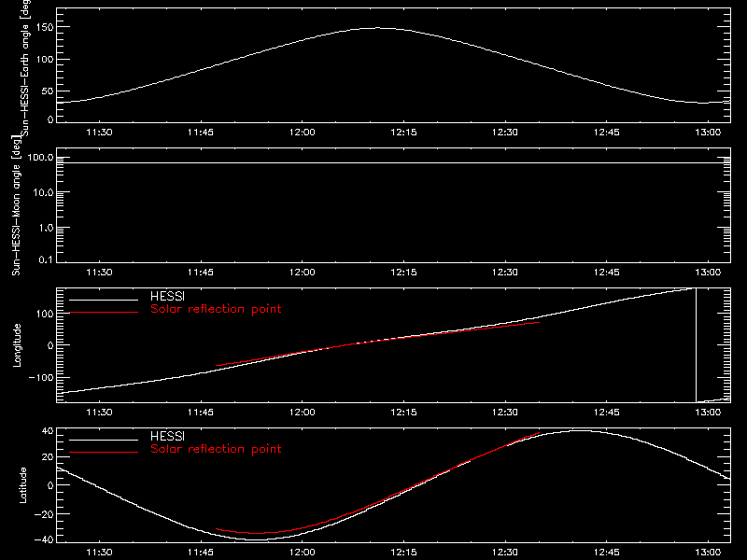Click 12:00 tick under Longitude panel
Viewport: 747px width, 560px height.
click(302, 413)
